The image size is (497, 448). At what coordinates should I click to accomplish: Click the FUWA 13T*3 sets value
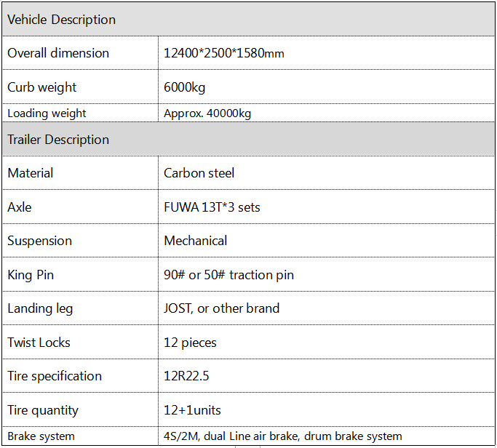coord(212,207)
